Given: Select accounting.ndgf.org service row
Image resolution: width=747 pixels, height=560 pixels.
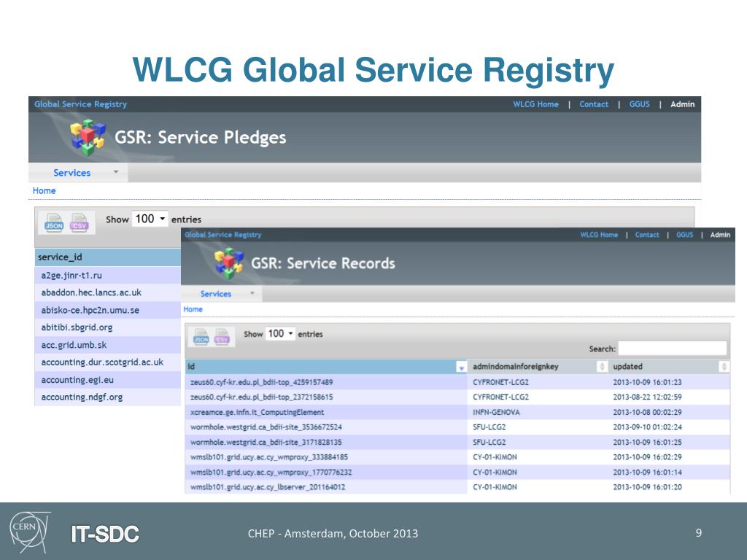Looking at the screenshot, I should [108, 397].
